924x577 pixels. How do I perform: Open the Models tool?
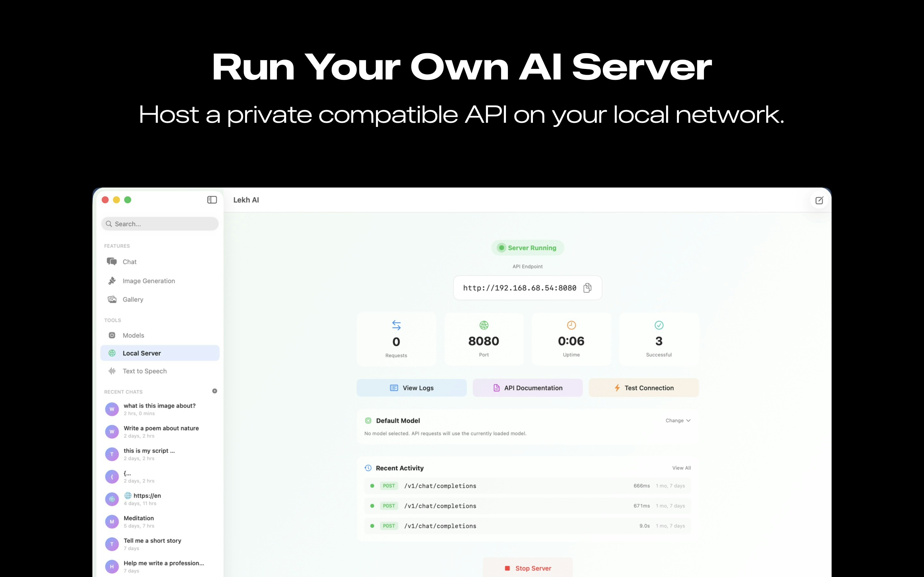[133, 335]
